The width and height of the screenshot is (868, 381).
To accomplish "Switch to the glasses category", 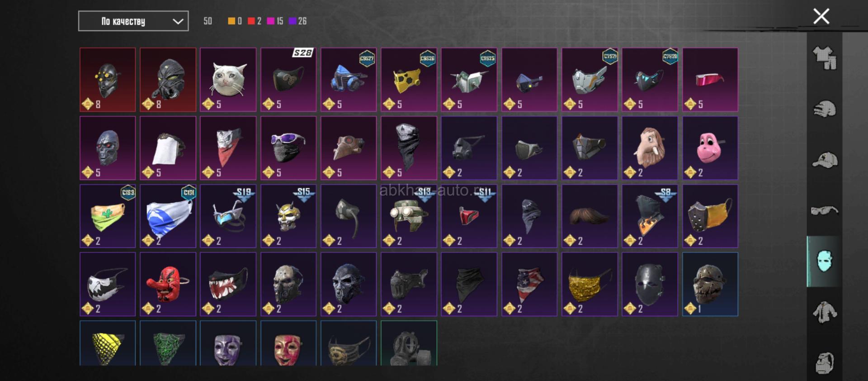I will (825, 210).
